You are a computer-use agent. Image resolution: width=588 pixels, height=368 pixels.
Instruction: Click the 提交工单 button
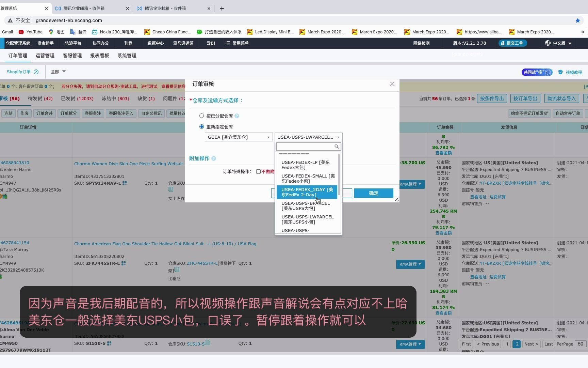point(512,43)
